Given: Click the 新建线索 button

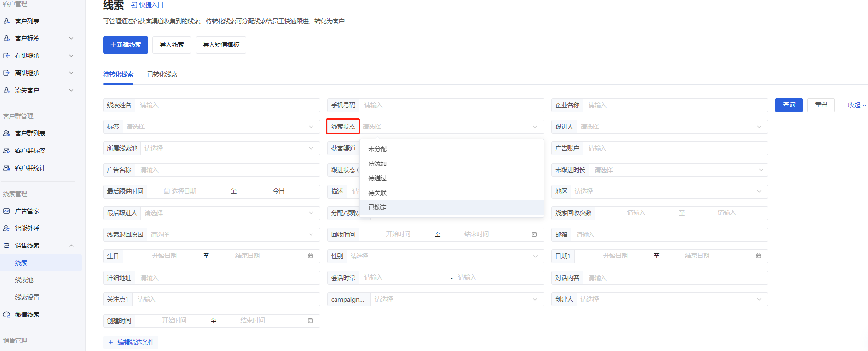Looking at the screenshot, I should click(x=126, y=45).
